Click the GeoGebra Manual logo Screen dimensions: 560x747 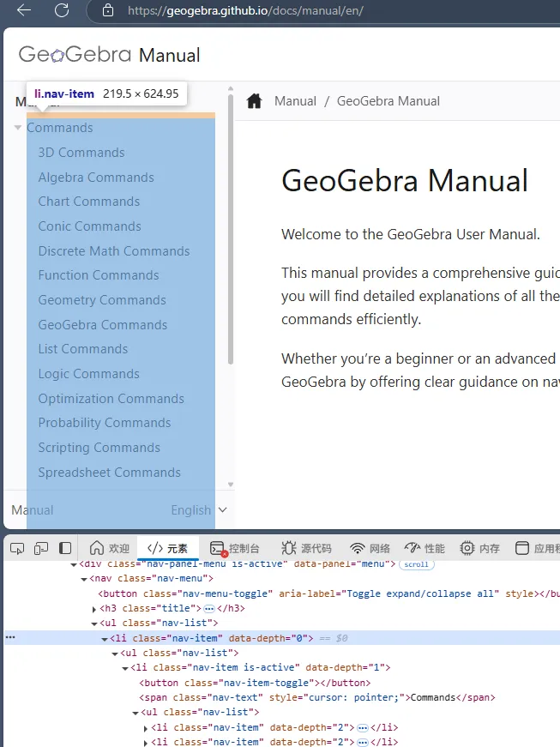coord(109,55)
